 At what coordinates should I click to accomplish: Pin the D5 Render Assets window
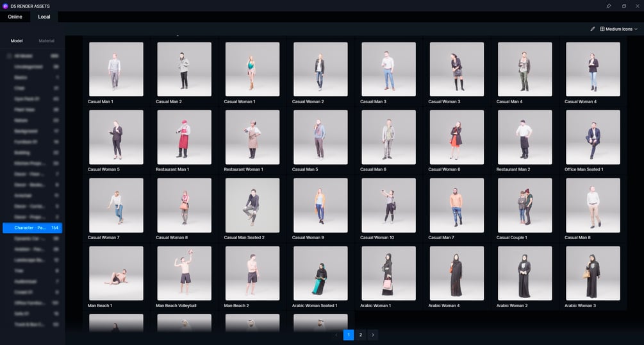tap(609, 6)
